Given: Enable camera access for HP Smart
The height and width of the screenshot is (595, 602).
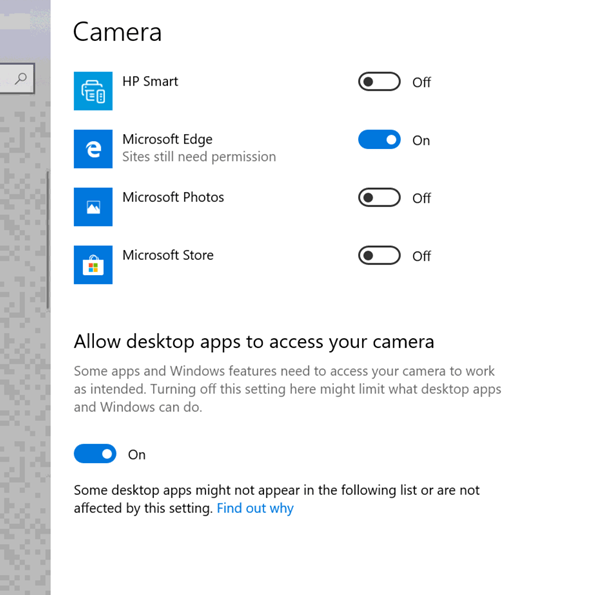Looking at the screenshot, I should pyautogui.click(x=379, y=82).
